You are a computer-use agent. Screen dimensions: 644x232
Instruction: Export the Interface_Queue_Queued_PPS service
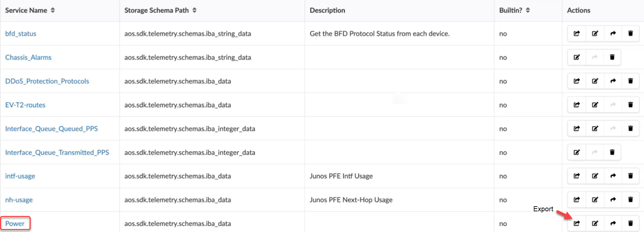tap(577, 128)
